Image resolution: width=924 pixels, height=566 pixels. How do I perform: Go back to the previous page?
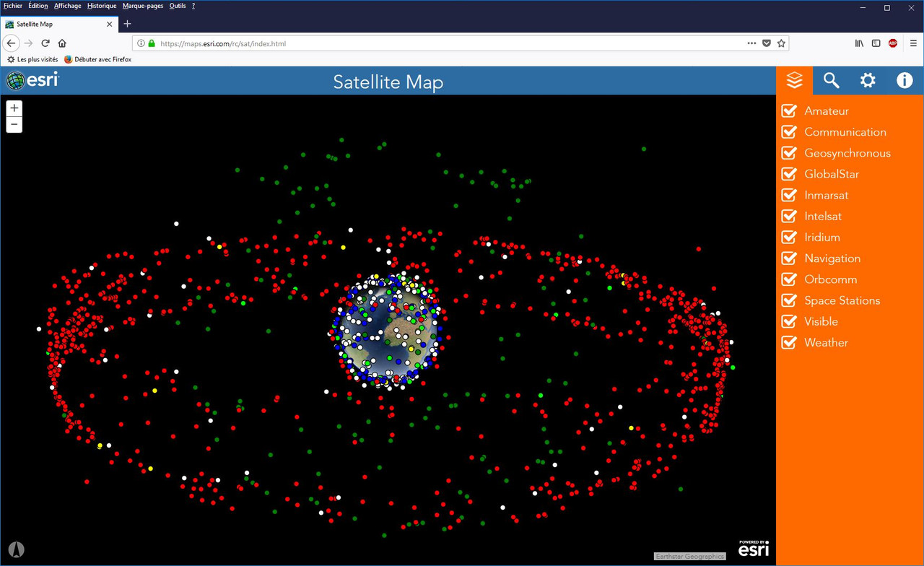[x=11, y=43]
